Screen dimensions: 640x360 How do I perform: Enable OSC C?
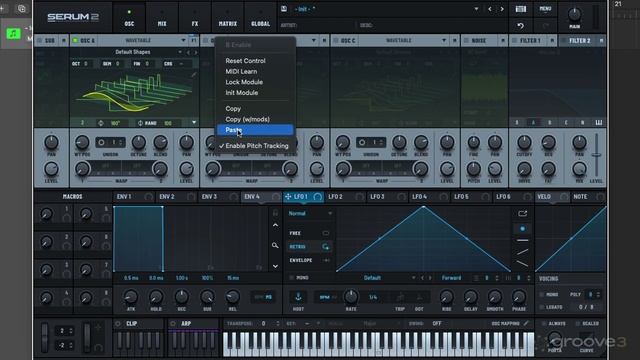pos(336,40)
